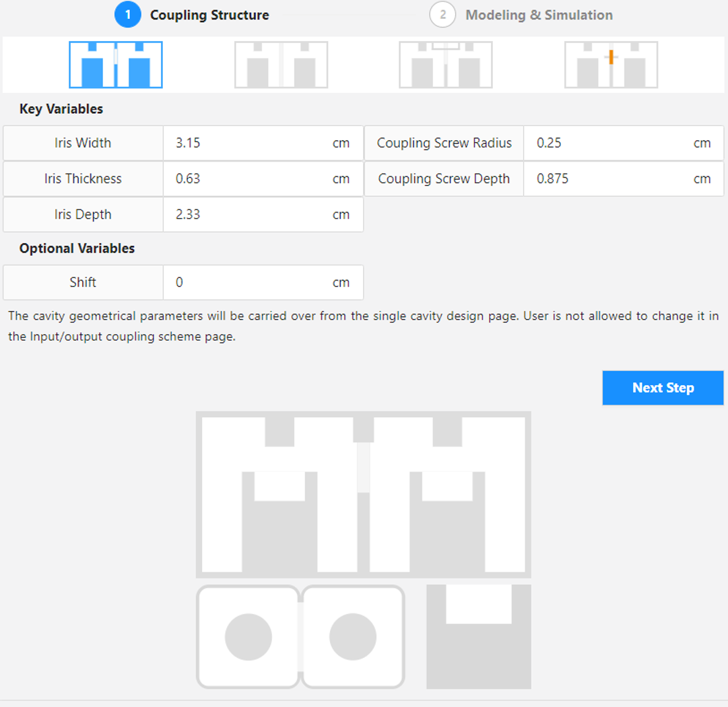Go to Modeling & Simulation step

pos(539,15)
